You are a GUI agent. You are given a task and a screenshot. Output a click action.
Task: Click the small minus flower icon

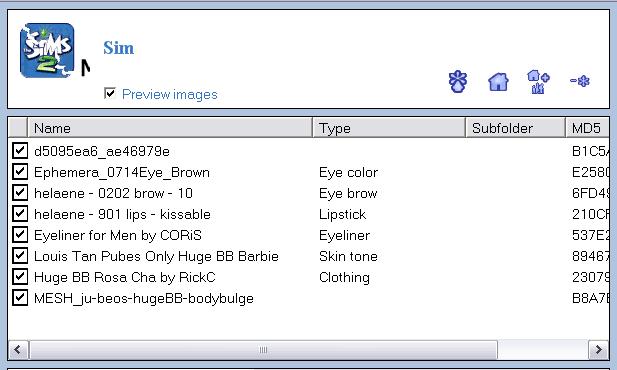click(580, 81)
